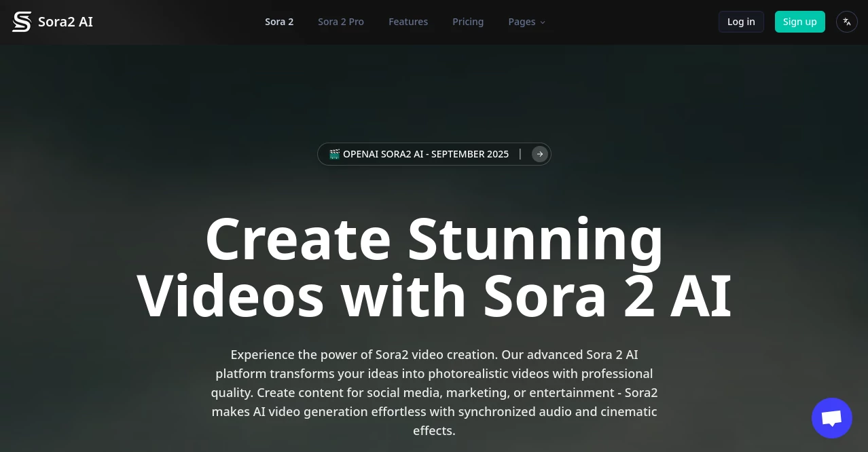
Task: Open the OPENAI SORA2 AI September 2025 announcement
Action: click(x=425, y=154)
